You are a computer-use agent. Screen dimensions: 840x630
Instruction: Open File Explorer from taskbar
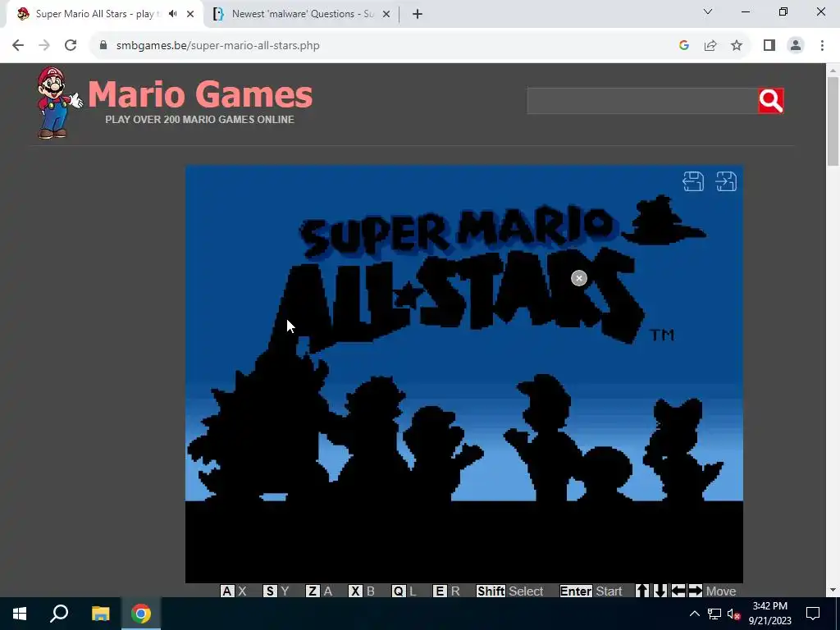tap(100, 614)
